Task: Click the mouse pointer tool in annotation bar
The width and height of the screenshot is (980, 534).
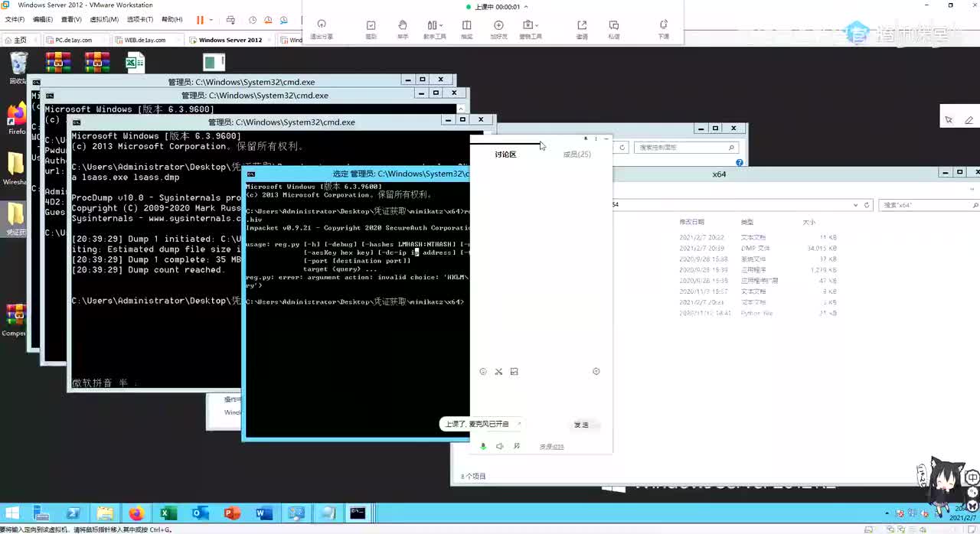Action: click(x=949, y=120)
